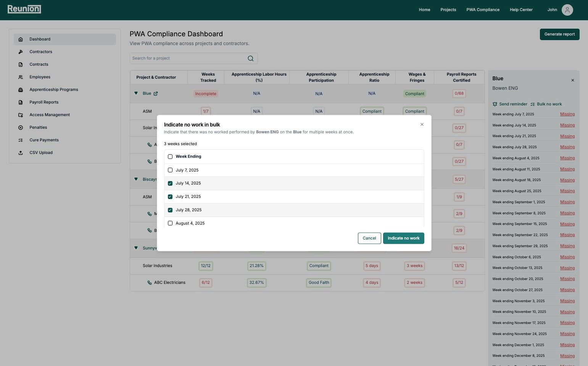Uncheck the July 28, 2025 checkbox
Viewport: 588px width, 366px height.
coord(170,210)
